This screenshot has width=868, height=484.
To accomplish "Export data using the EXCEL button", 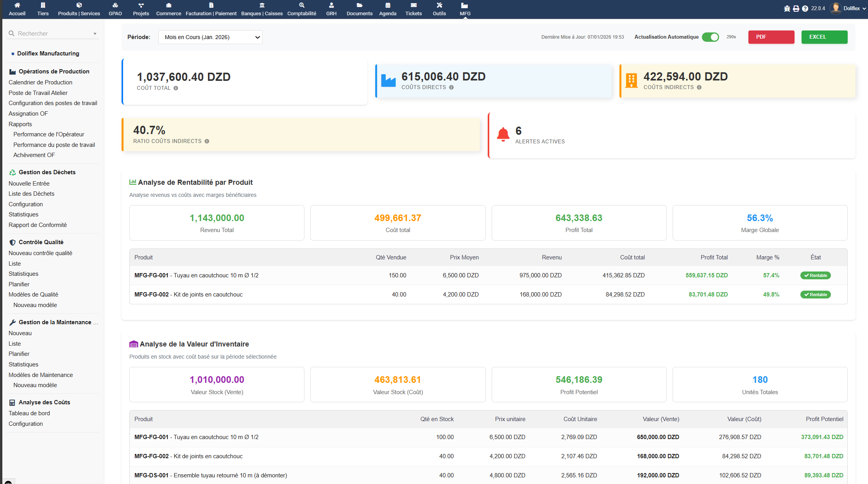I will pos(824,37).
